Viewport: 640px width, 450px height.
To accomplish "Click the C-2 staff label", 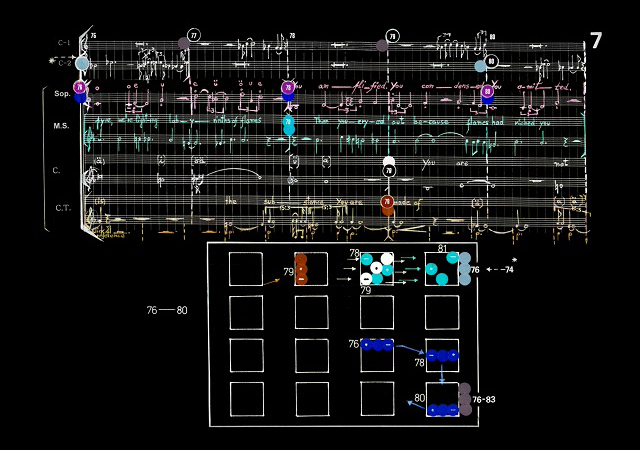I will click(x=64, y=63).
